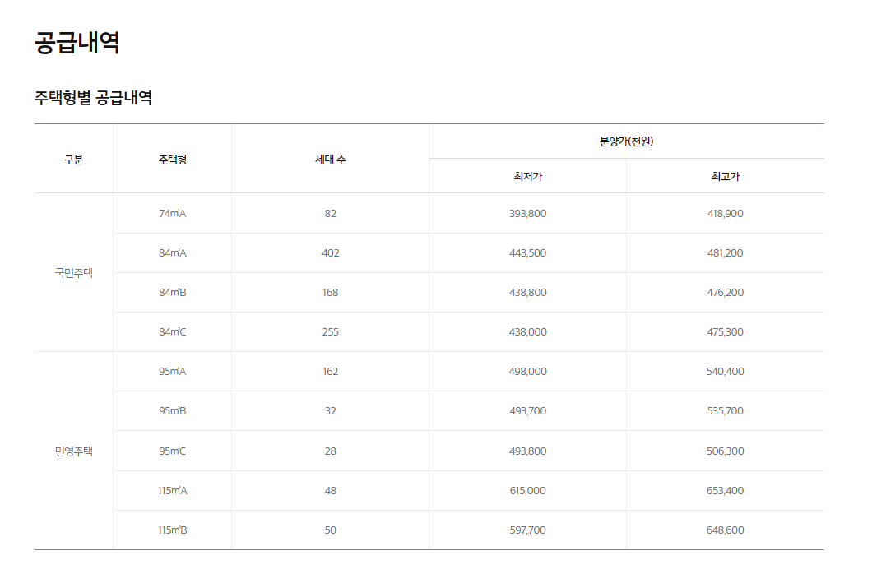This screenshot has height=588, width=872.
Task: Click the 국민주택 category cell
Action: pyautogui.click(x=72, y=271)
